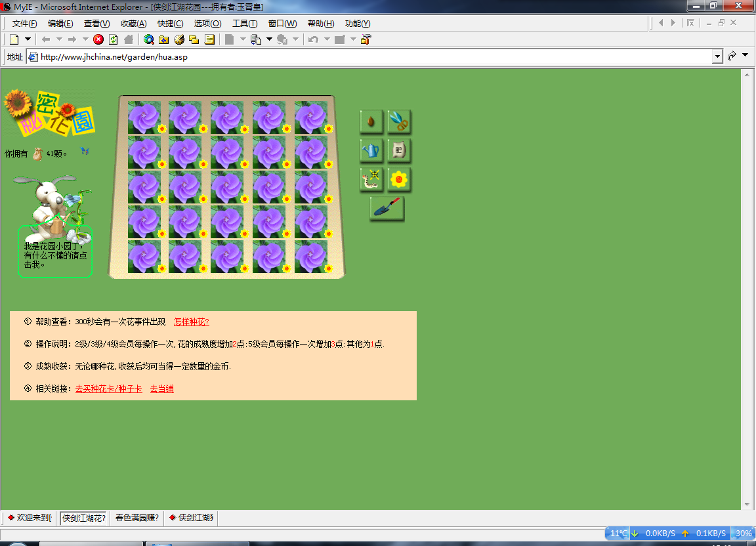
Task: Select the pruning shears tool
Action: (x=399, y=121)
